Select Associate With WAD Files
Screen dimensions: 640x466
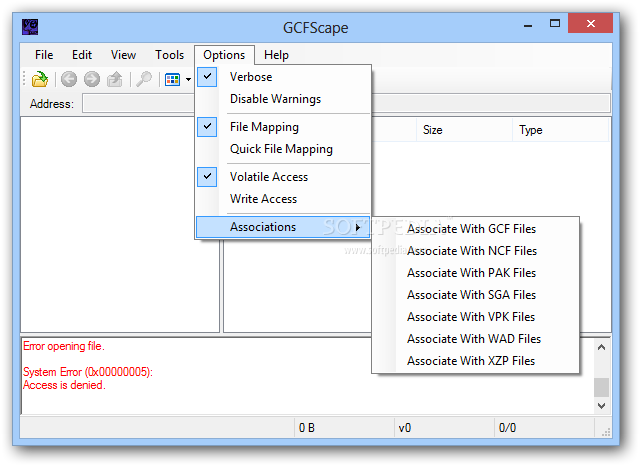(x=476, y=339)
